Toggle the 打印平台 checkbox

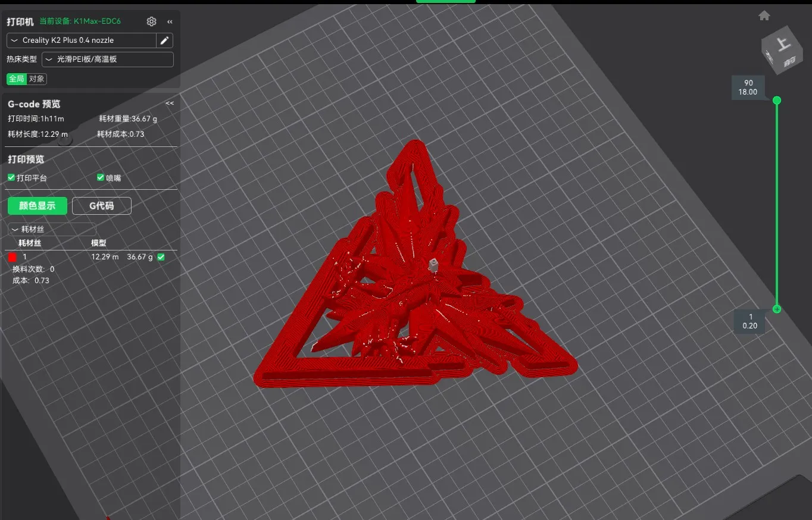pyautogui.click(x=11, y=177)
